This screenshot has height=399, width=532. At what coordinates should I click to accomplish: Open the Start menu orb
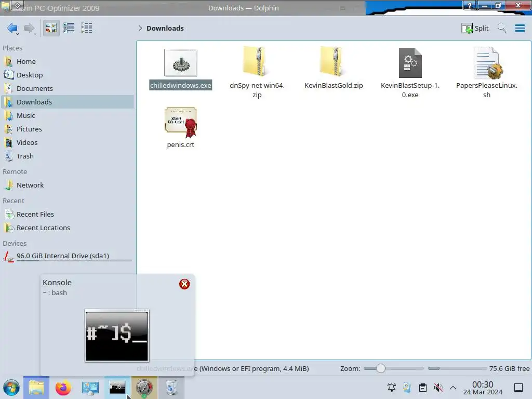11,388
